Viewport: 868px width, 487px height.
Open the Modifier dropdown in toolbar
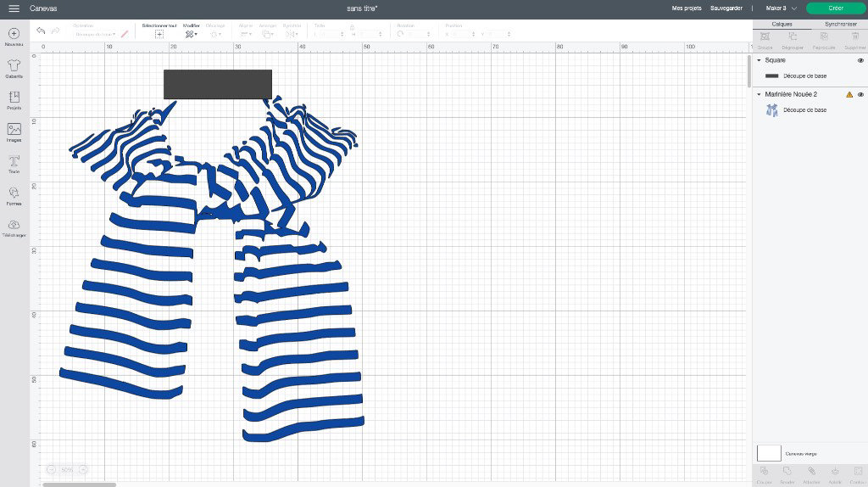[x=191, y=34]
